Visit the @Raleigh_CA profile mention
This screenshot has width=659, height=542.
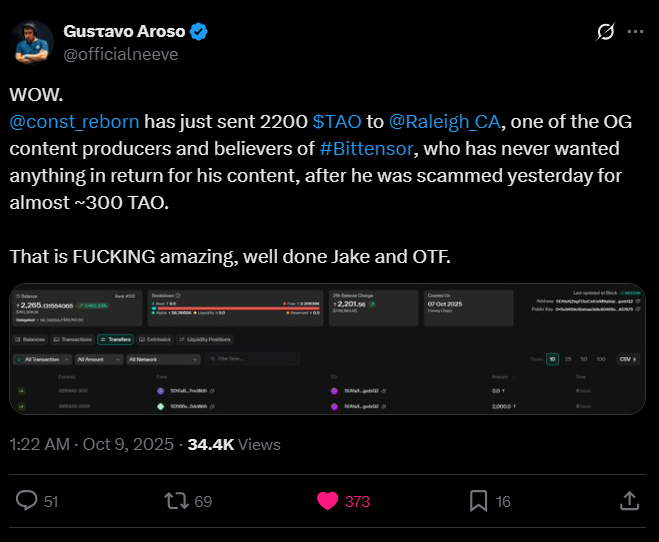pyautogui.click(x=445, y=123)
